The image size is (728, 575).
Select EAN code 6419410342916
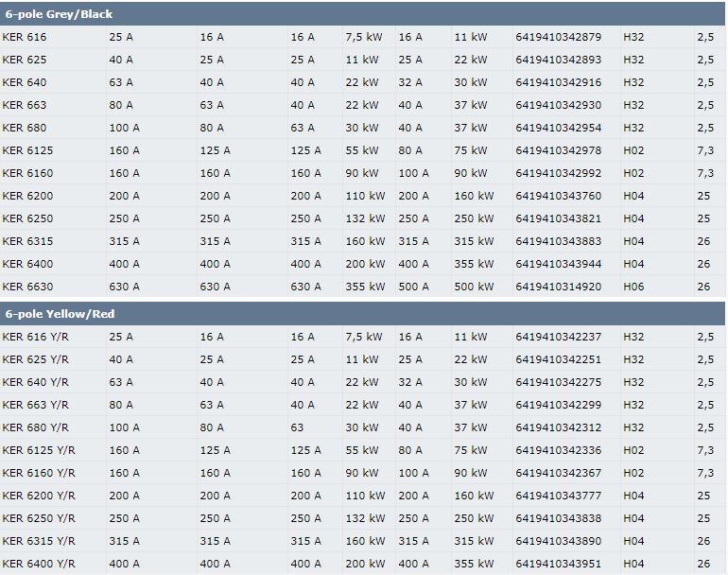click(x=558, y=82)
